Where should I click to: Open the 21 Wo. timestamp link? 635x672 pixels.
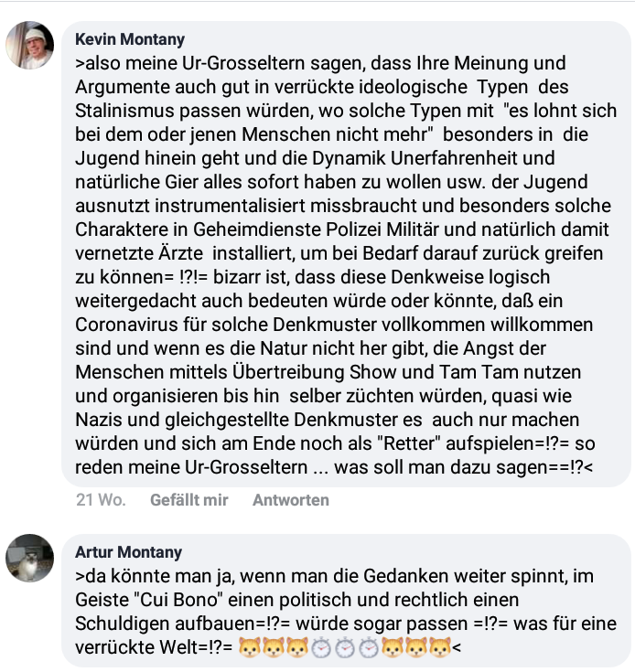[101, 500]
